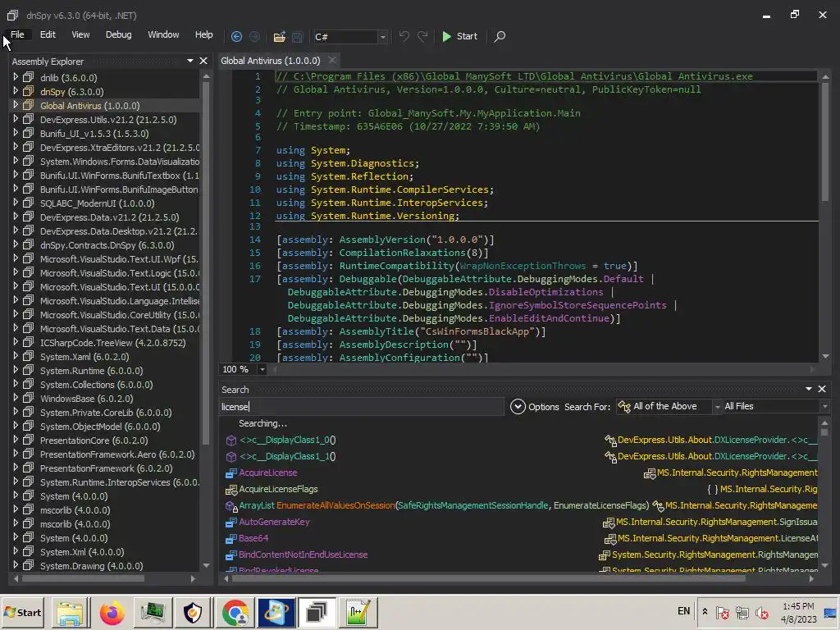Open the Debug menu
Viewport: 840px width, 630px height.
click(118, 34)
